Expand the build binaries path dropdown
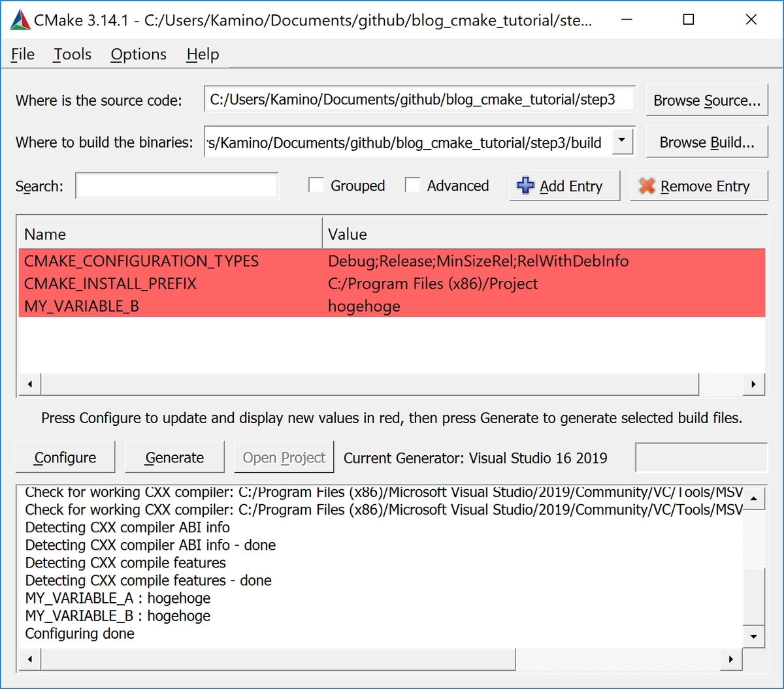Image resolution: width=784 pixels, height=689 pixels. tap(623, 140)
